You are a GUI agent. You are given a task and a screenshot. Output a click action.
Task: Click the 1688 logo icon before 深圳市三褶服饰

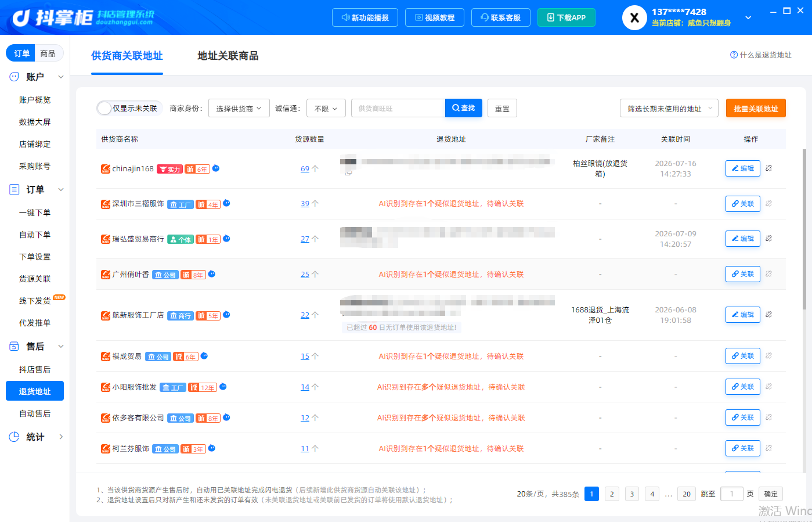click(106, 204)
